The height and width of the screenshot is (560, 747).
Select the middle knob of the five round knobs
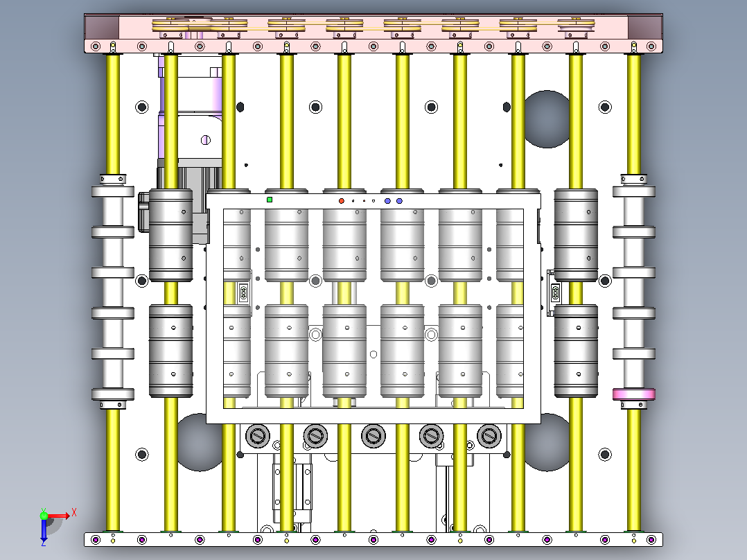tap(373, 436)
